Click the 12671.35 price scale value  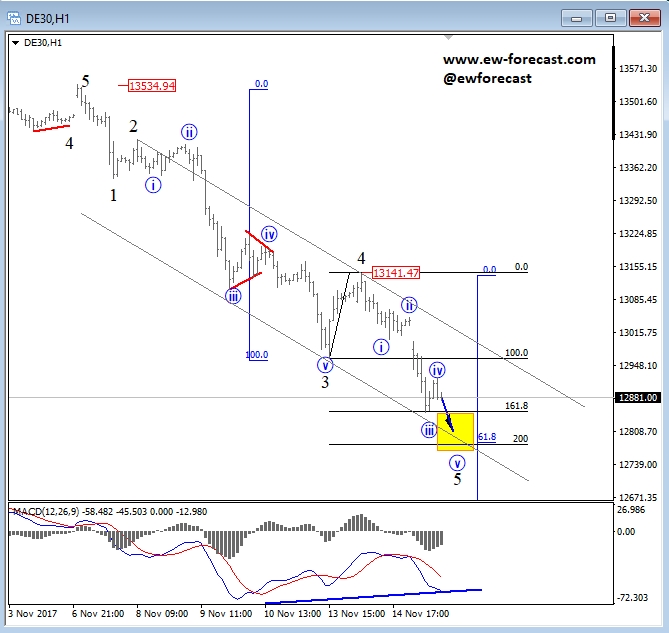[x=638, y=497]
